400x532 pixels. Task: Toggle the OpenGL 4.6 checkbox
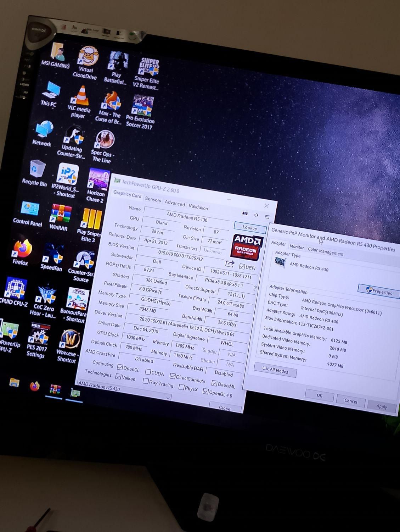205,391
